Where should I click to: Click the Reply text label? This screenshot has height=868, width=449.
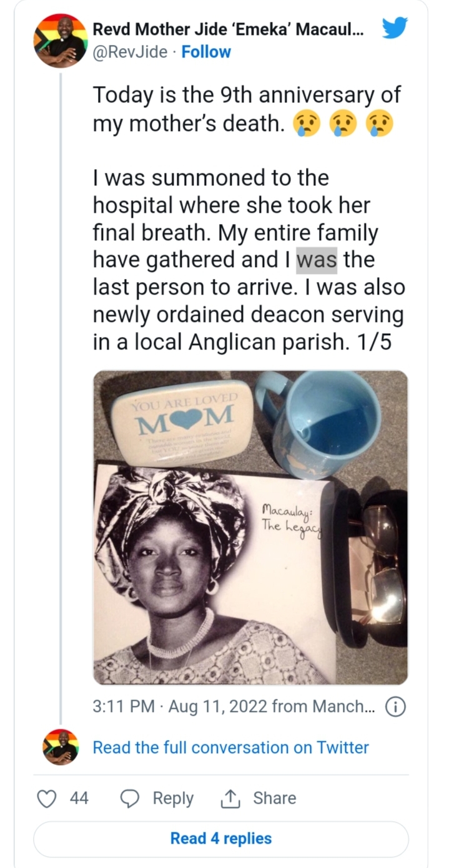pos(173,798)
